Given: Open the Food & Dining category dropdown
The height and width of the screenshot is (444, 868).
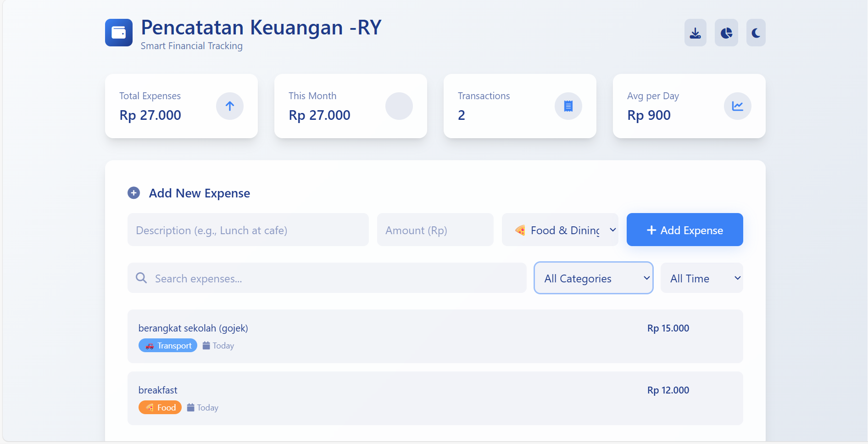Looking at the screenshot, I should click(x=560, y=230).
